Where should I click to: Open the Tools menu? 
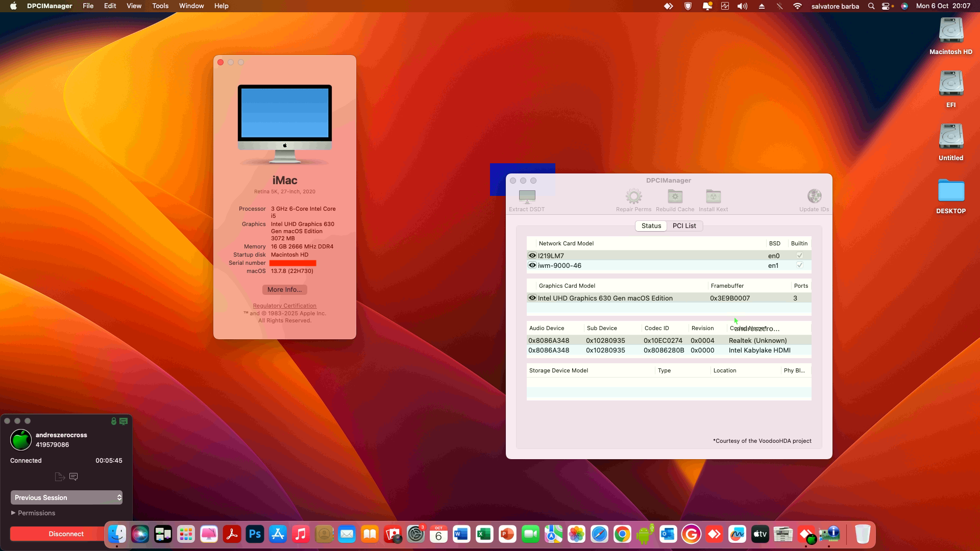pos(160,6)
